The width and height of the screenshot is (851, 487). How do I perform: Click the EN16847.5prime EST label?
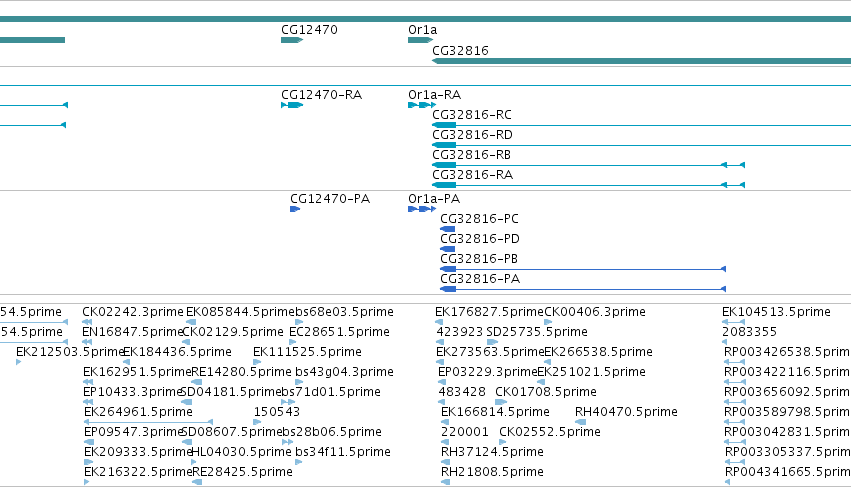point(133,332)
